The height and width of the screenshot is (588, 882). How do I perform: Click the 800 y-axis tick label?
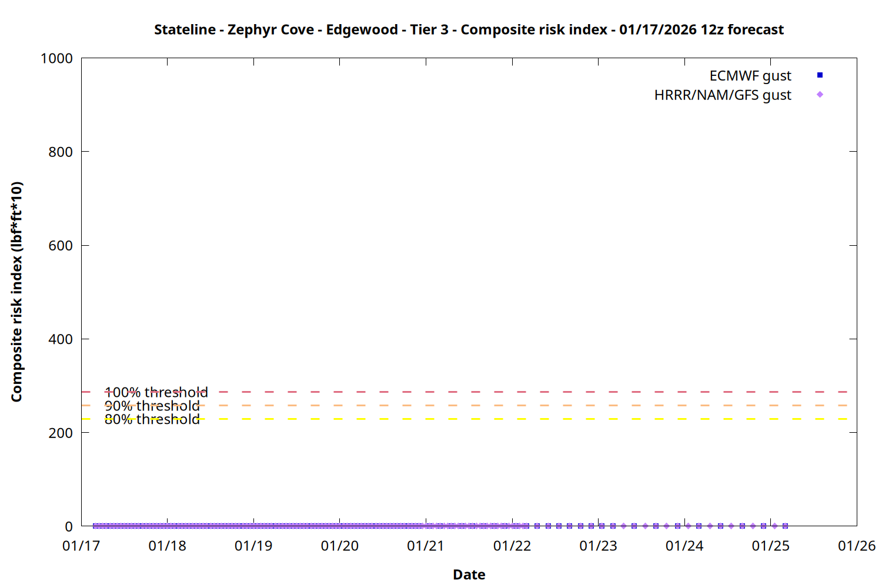(x=61, y=152)
